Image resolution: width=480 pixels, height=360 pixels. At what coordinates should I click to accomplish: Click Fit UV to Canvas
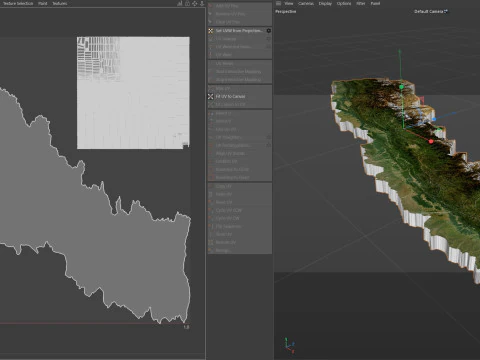[x=240, y=96]
